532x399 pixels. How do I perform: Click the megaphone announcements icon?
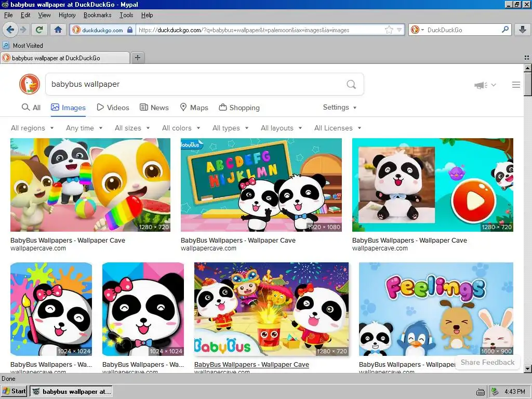481,85
